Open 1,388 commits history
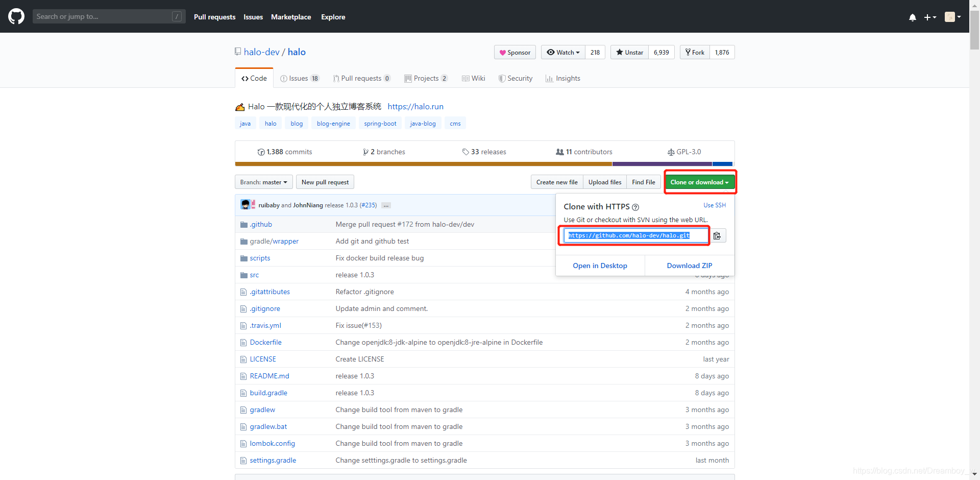This screenshot has height=480, width=980. [285, 152]
